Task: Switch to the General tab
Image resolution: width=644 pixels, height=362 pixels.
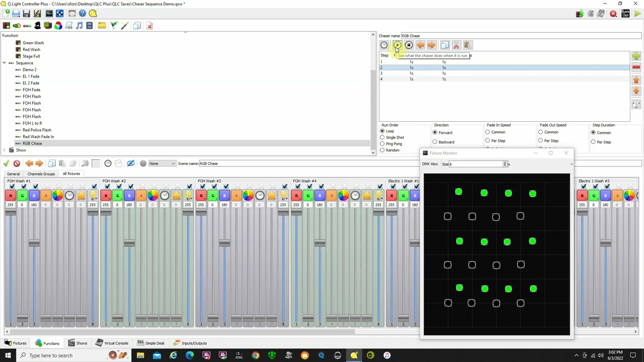Action: click(14, 174)
